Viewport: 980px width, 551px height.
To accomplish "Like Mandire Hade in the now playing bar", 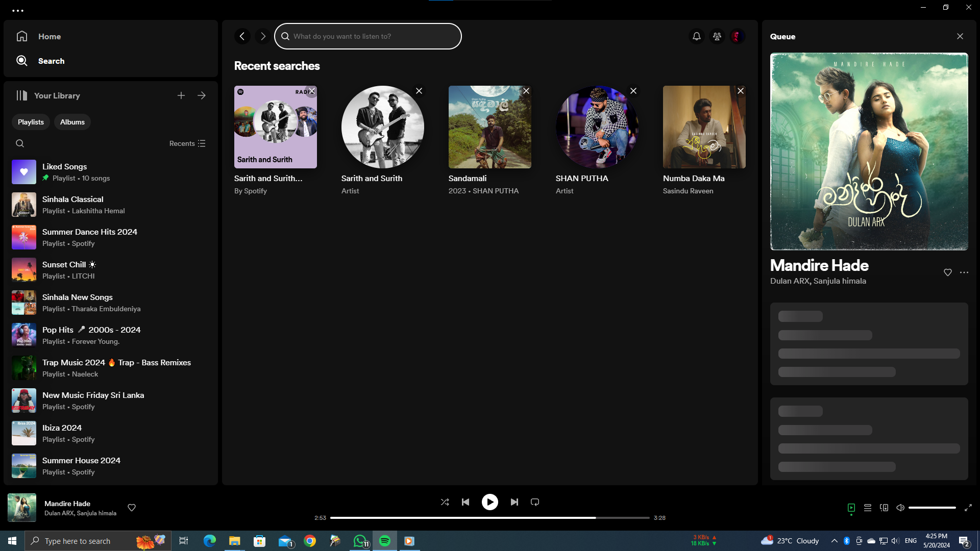I will 132,508.
